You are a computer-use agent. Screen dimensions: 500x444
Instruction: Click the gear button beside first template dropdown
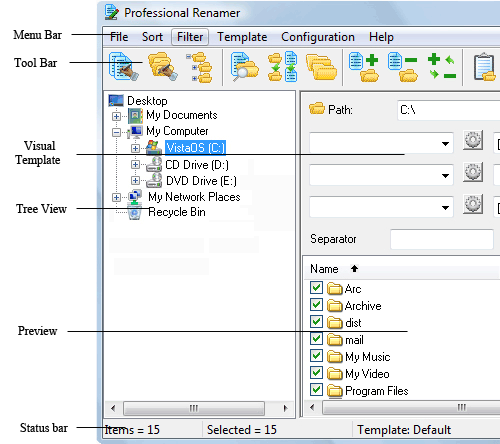tap(473, 140)
